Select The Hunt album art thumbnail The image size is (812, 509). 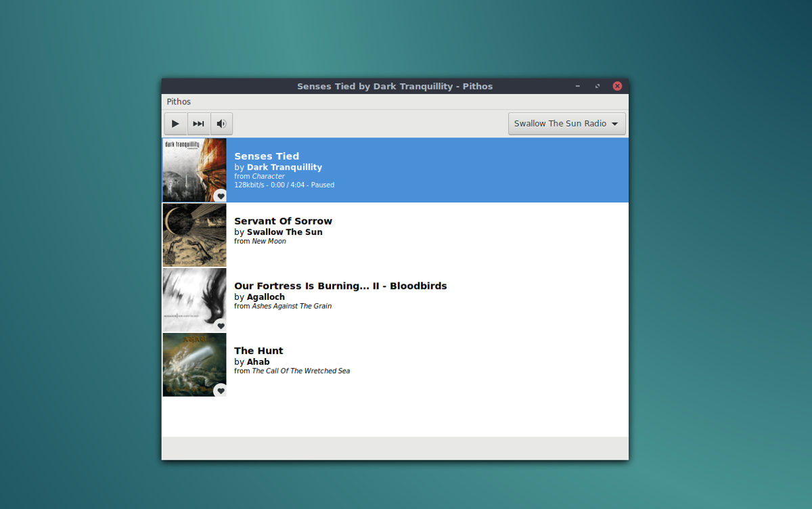coord(194,365)
